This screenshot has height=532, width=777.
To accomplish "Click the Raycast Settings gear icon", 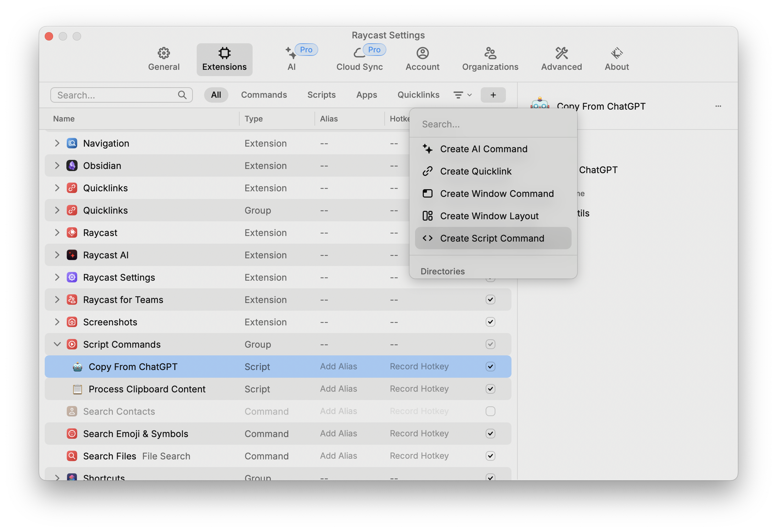I will [x=72, y=278].
